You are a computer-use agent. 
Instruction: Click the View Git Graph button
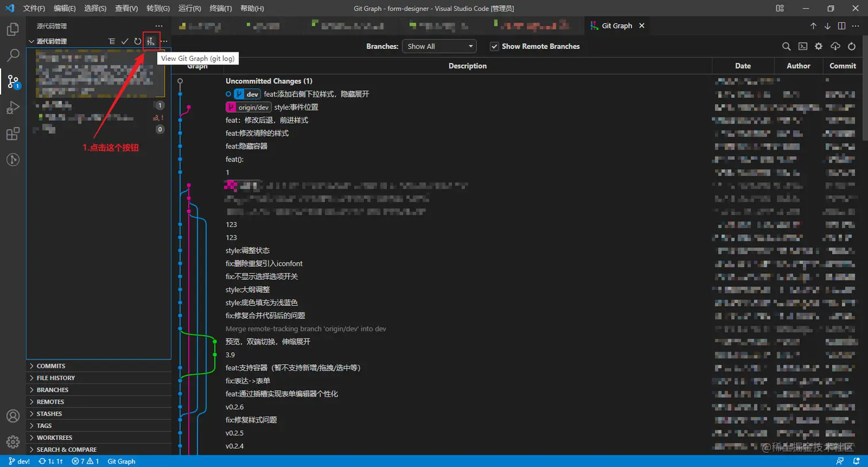pyautogui.click(x=151, y=41)
